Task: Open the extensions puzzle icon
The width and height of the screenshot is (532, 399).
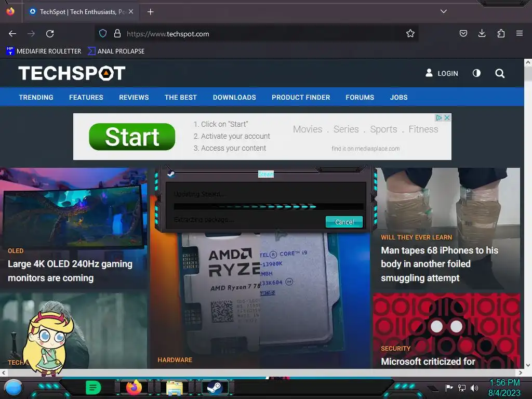Action: coord(501,34)
